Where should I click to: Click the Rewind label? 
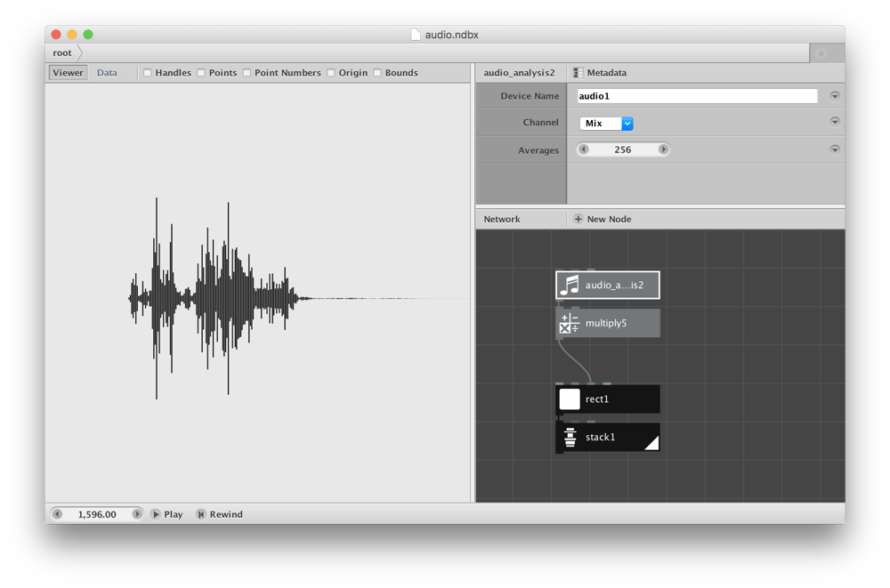click(226, 514)
